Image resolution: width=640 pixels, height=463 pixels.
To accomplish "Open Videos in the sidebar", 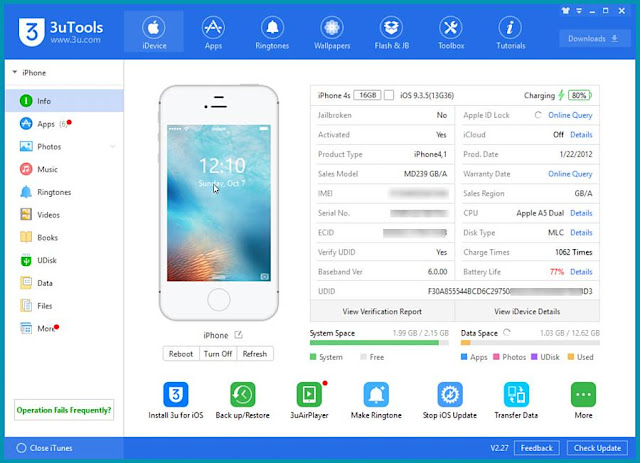I will (64, 215).
